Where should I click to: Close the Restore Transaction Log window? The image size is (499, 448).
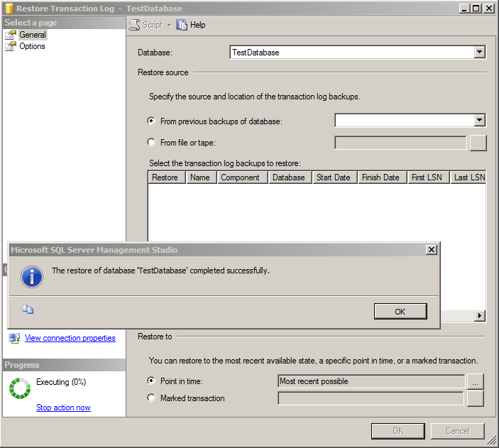[x=488, y=9]
